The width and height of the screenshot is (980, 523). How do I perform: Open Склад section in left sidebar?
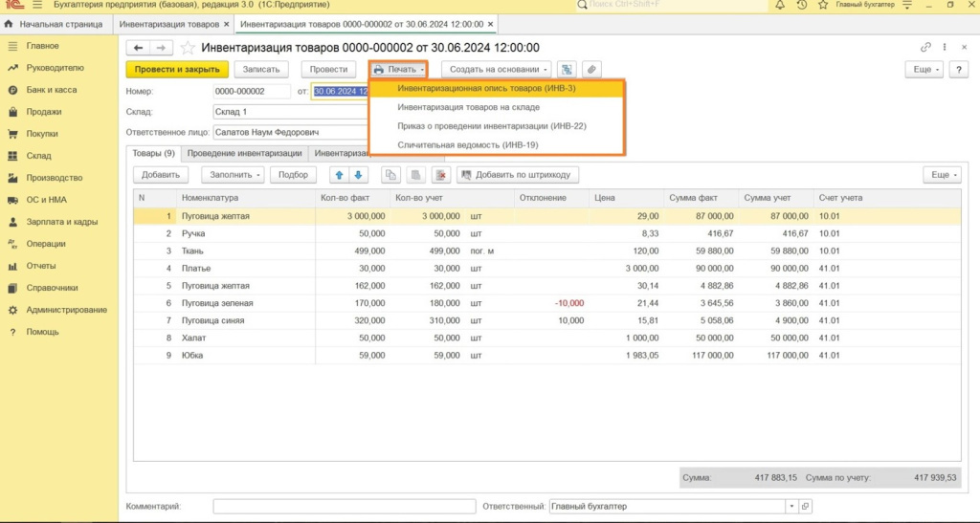39,156
